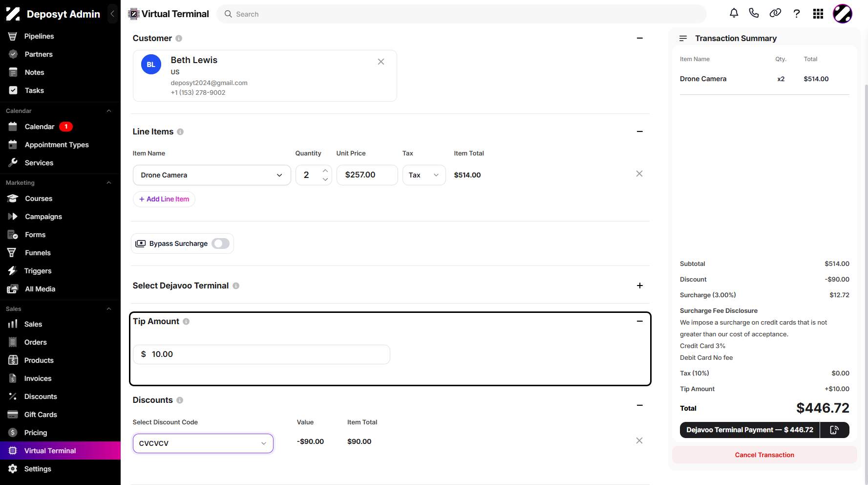Screen dimensions: 868x485
Task: Remove customer Beth Lewis with the X
Action: [381, 62]
